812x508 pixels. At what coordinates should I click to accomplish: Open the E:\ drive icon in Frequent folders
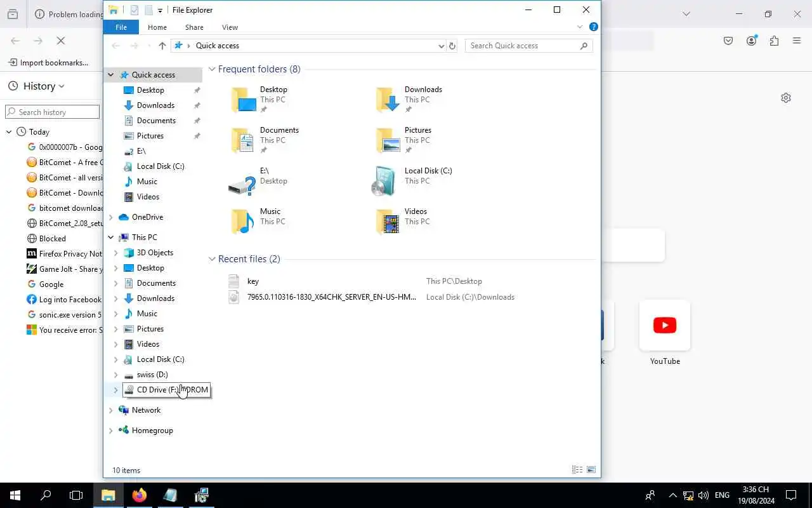click(x=259, y=181)
